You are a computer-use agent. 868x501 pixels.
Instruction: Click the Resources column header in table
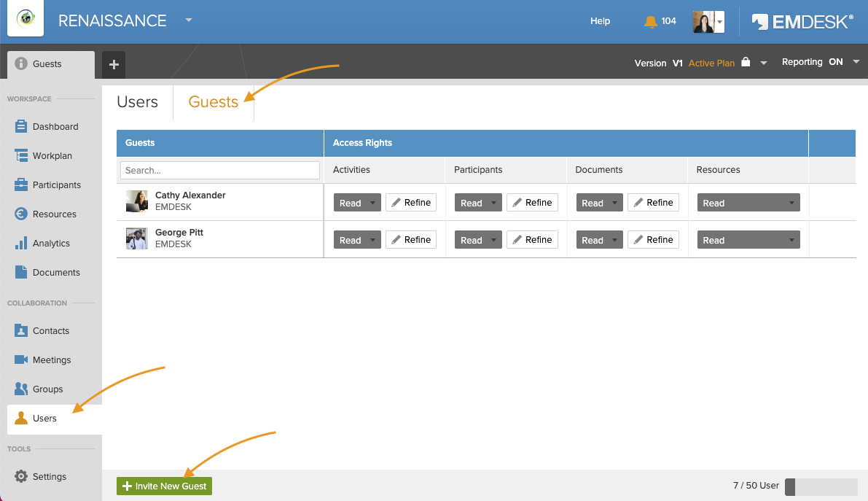click(718, 170)
